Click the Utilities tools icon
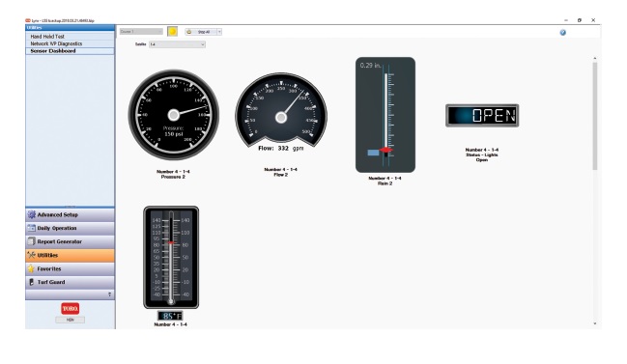Screen dimensions: 627x364 pyautogui.click(x=31, y=255)
